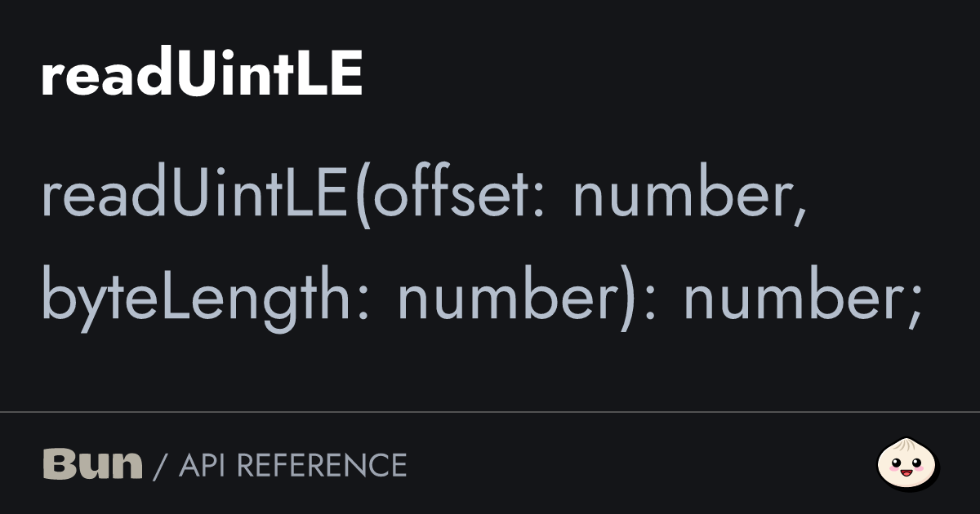The width and height of the screenshot is (980, 514).
Task: Click the Bun mascot dumpling icon
Action: click(907, 464)
